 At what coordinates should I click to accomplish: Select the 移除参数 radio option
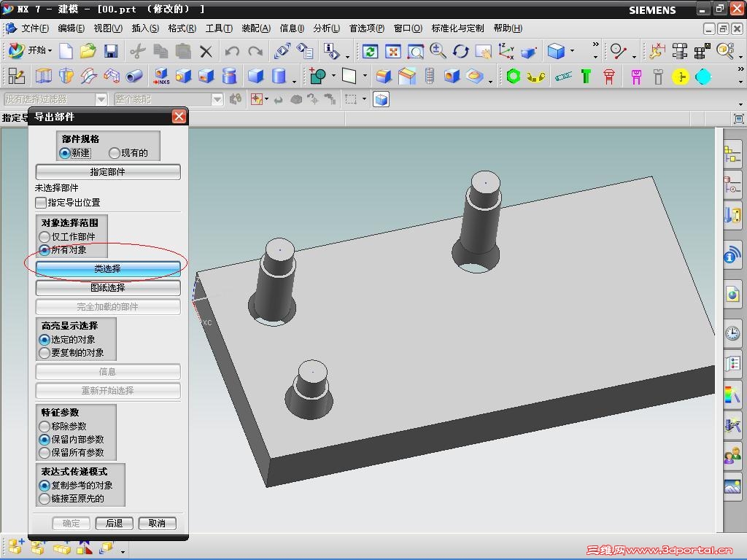(x=45, y=427)
